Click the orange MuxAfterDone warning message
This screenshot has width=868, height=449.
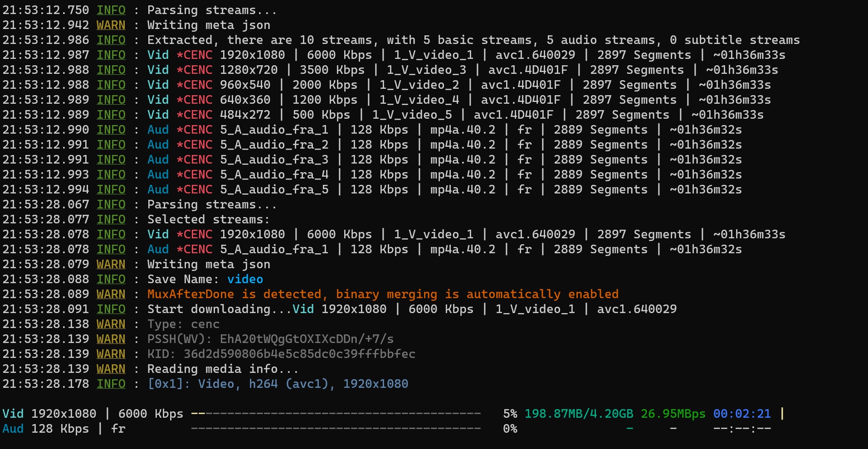[382, 294]
